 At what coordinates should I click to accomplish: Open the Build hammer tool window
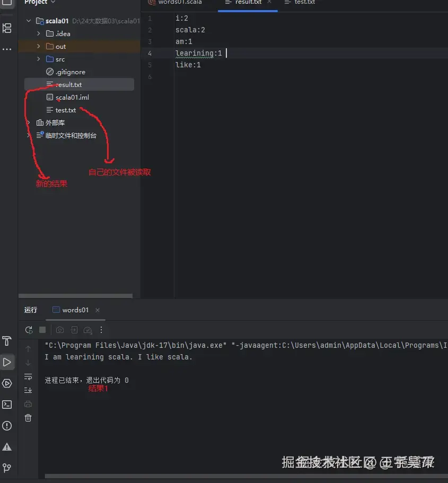tap(7, 341)
